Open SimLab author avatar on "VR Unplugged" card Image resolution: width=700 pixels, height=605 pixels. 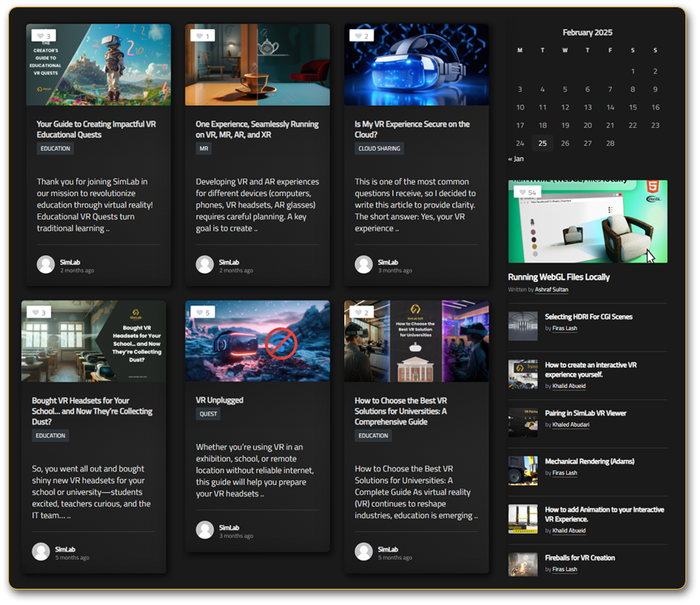click(205, 530)
